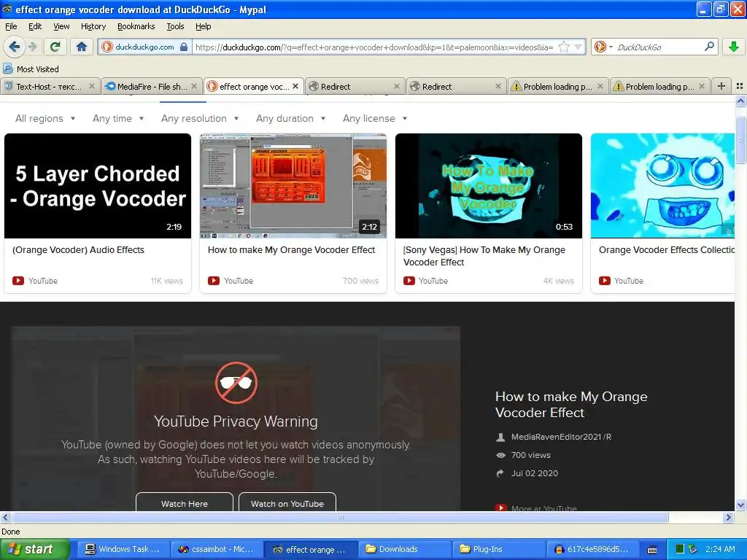The width and height of the screenshot is (747, 560).
Task: Open the Downloads folder taskbar item
Action: click(x=404, y=549)
